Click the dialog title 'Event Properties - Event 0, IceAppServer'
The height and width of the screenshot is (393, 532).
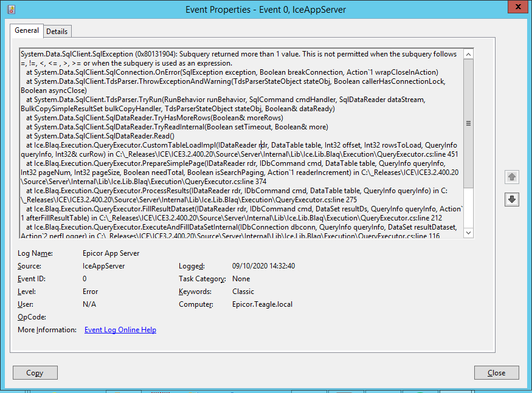pos(266,10)
